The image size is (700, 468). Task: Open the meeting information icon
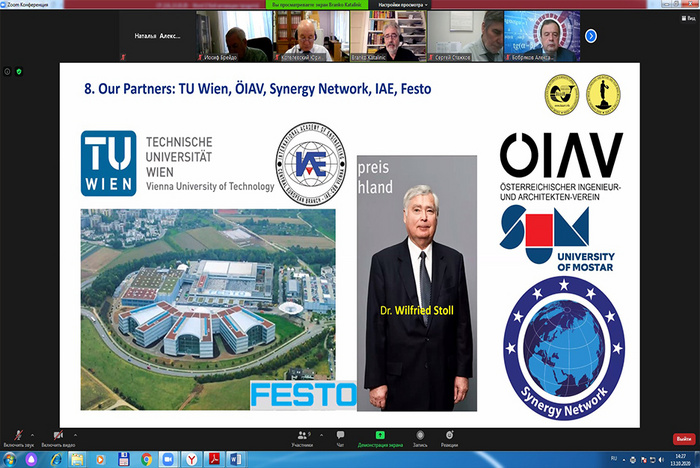pos(7,71)
